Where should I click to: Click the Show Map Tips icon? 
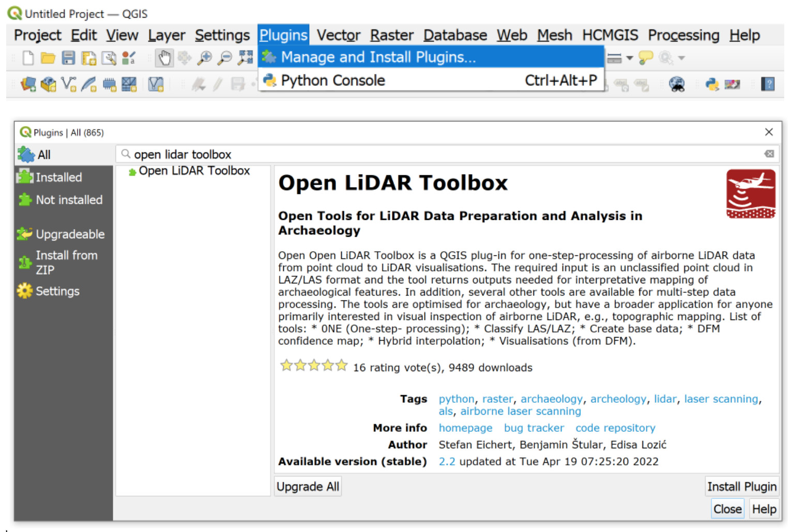[646, 58]
